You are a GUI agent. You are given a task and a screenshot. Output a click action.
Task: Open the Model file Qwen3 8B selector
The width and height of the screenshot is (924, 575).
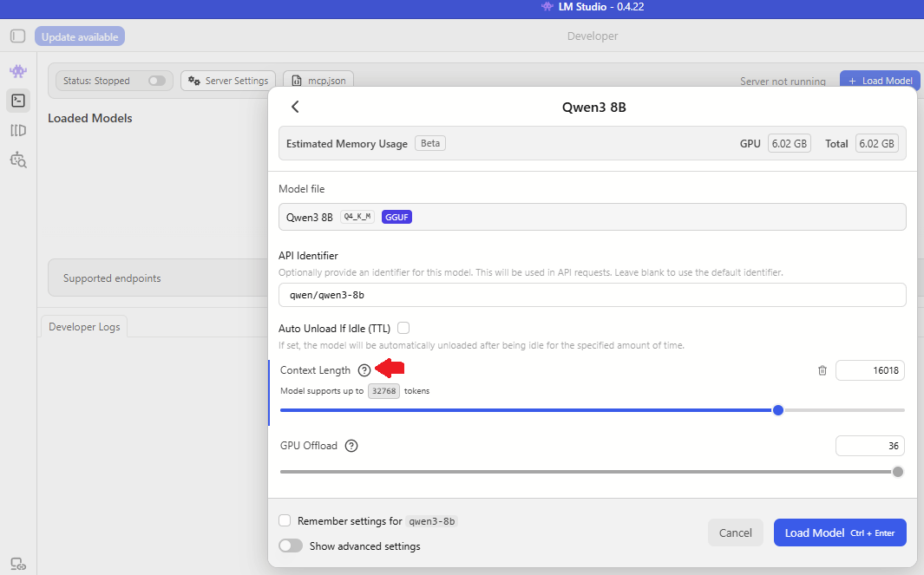(x=593, y=217)
